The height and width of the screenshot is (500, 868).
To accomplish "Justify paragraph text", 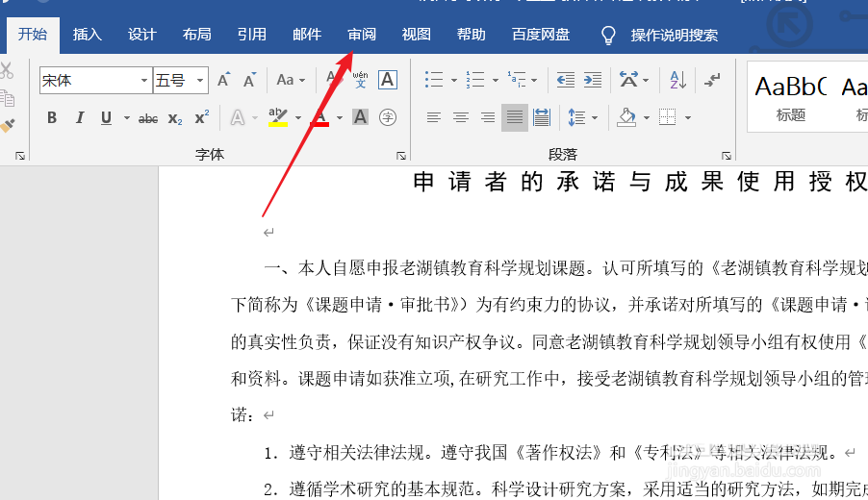I will tap(515, 117).
